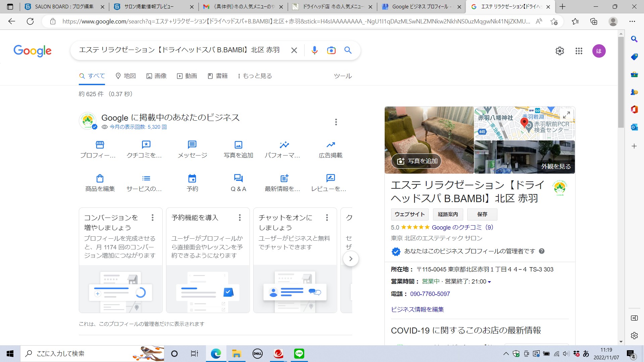The width and height of the screenshot is (644, 362).
Task: Switch to Google ビジネス プロフィール browser tab
Action: [421, 7]
